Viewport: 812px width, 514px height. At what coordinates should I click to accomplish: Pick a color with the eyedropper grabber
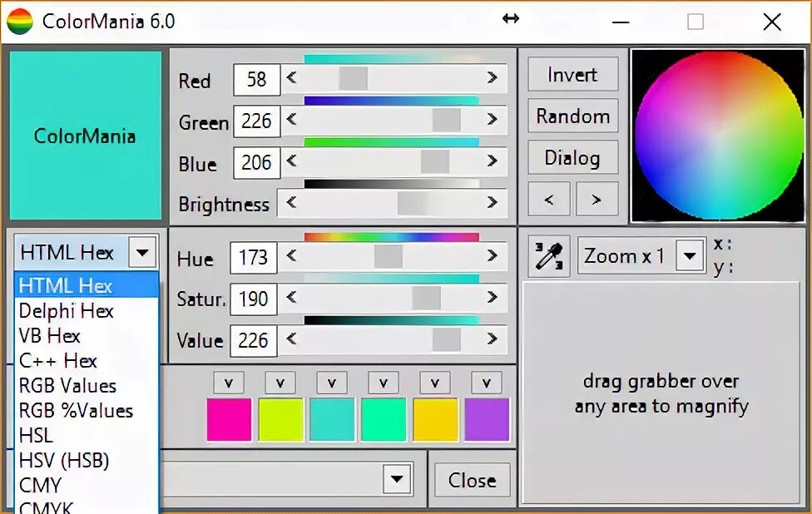pyautogui.click(x=549, y=256)
